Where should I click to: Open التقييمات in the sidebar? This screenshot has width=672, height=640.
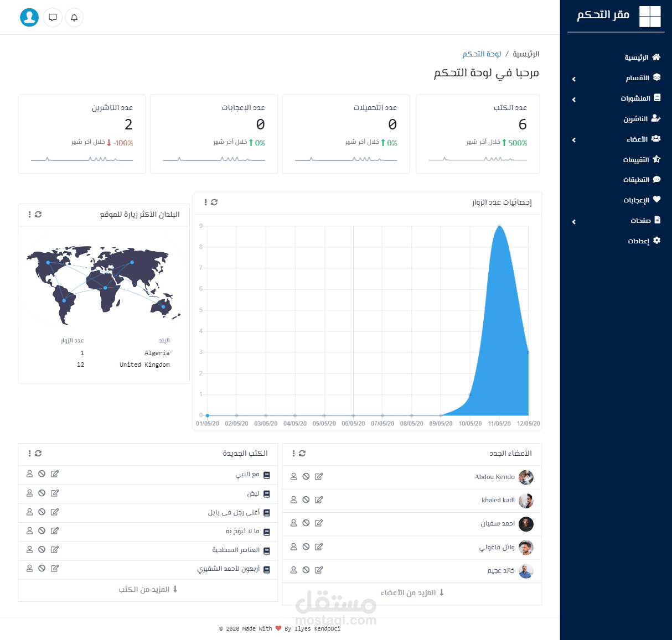click(x=642, y=160)
